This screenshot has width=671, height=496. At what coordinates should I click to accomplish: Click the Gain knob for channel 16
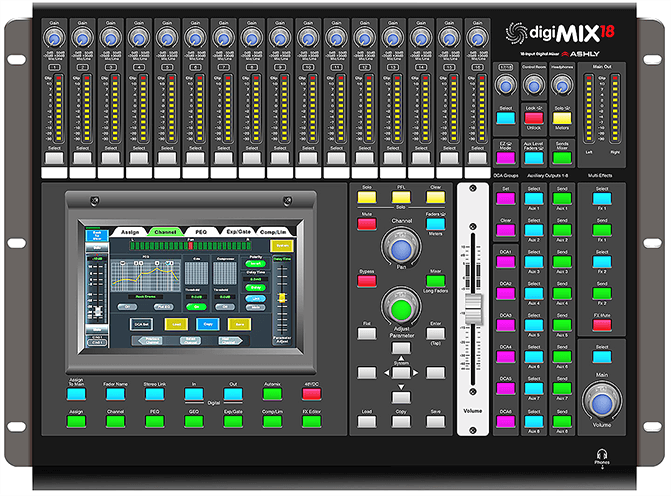pyautogui.click(x=474, y=36)
